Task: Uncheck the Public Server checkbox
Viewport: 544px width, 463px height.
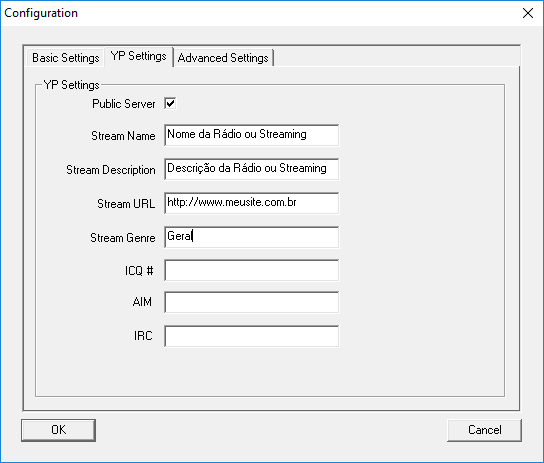Action: coord(170,103)
